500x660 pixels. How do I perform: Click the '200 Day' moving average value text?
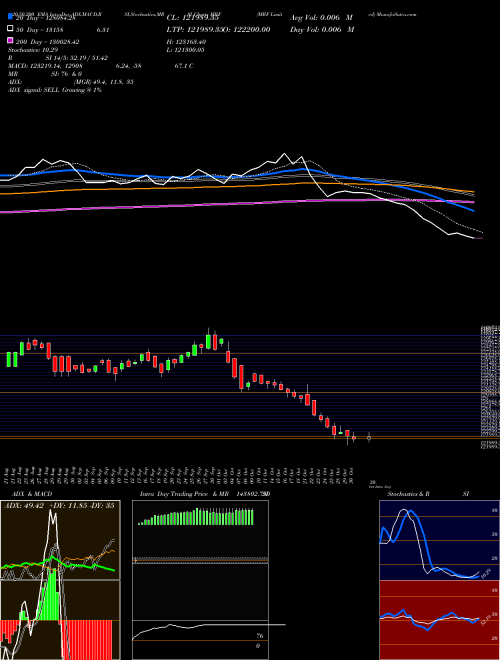pos(47,42)
